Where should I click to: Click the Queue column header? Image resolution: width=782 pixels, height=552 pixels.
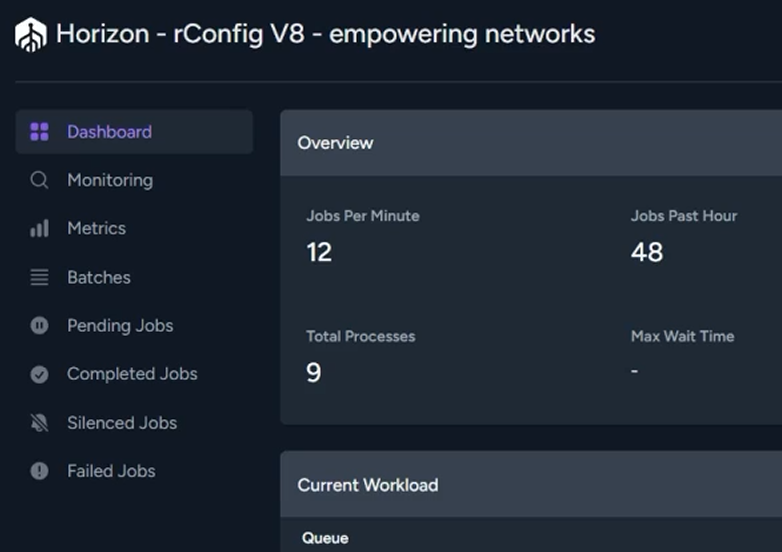(x=325, y=538)
